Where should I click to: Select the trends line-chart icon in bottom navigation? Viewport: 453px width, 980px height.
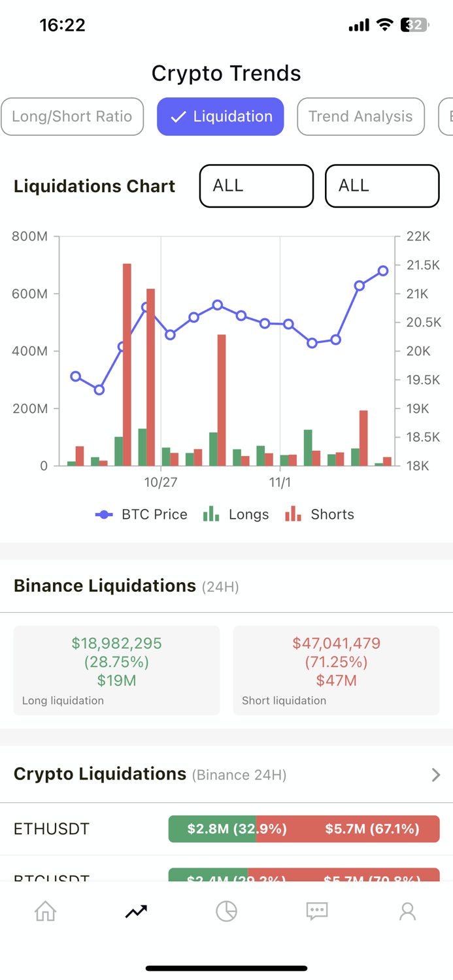click(x=136, y=911)
